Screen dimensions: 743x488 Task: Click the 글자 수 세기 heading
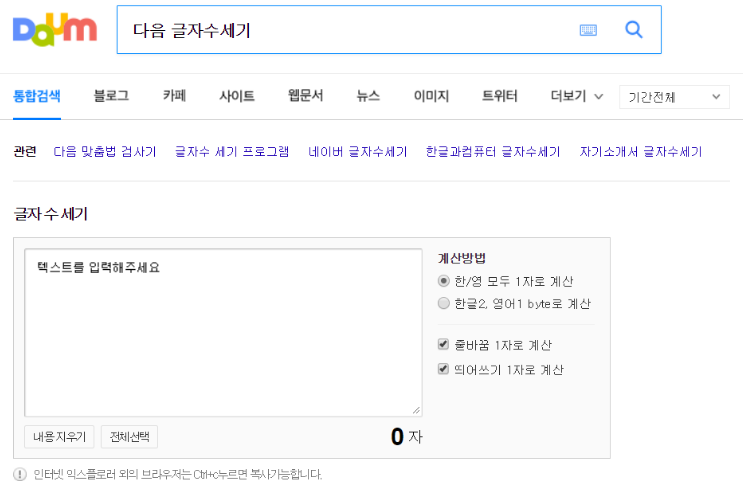pyautogui.click(x=51, y=214)
